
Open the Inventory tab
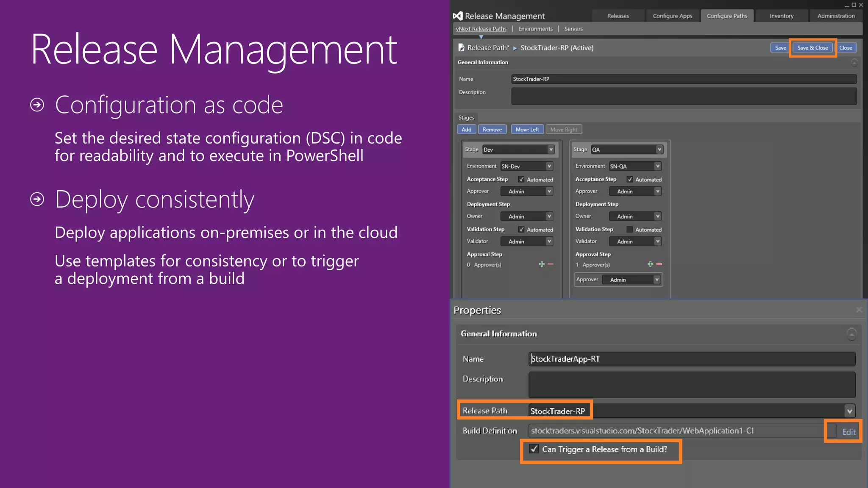(x=782, y=16)
